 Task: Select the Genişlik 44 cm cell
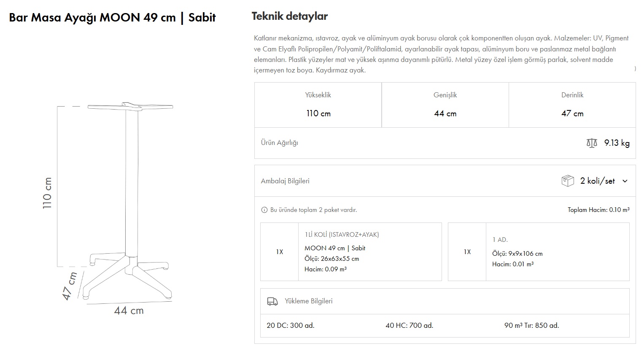(x=445, y=104)
